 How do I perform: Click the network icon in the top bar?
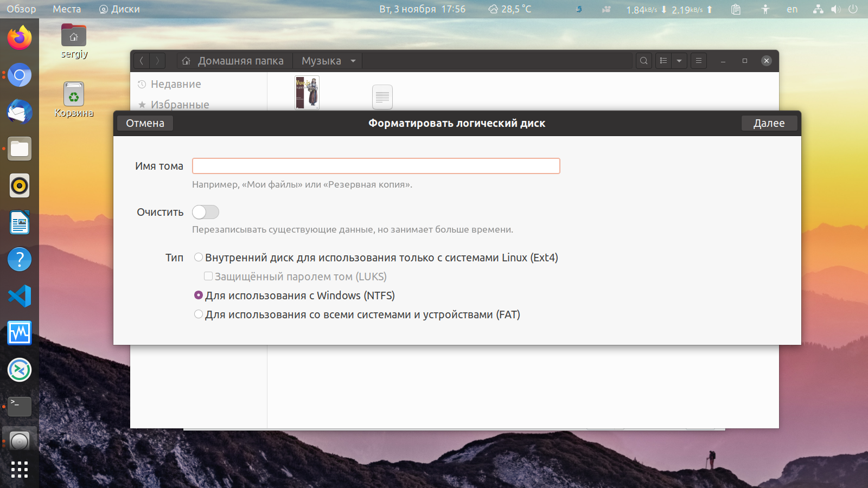pos(818,9)
